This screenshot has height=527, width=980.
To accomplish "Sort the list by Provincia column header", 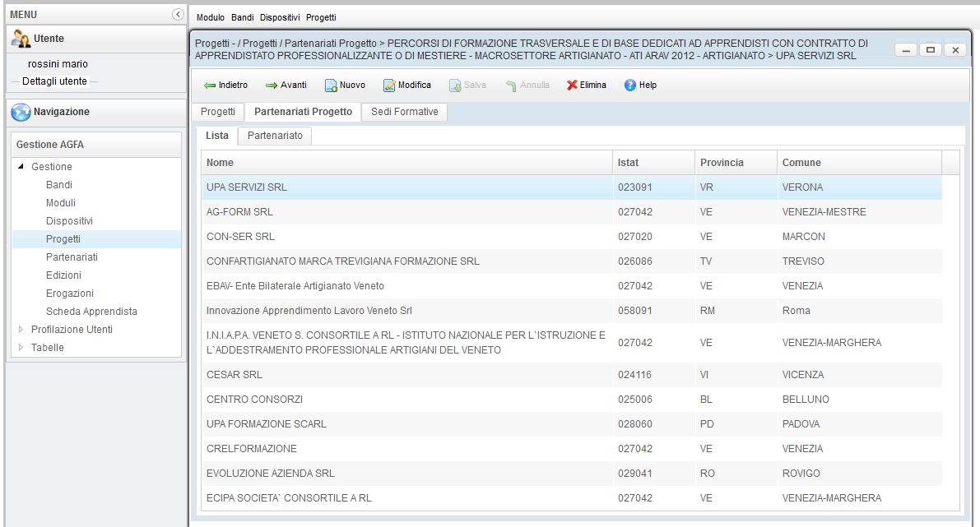I will (722, 163).
